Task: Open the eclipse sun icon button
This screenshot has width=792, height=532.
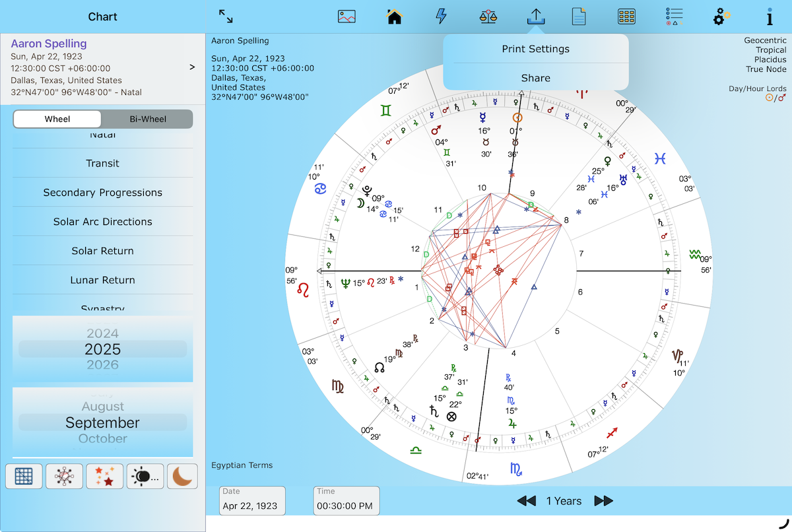Action: [145, 476]
